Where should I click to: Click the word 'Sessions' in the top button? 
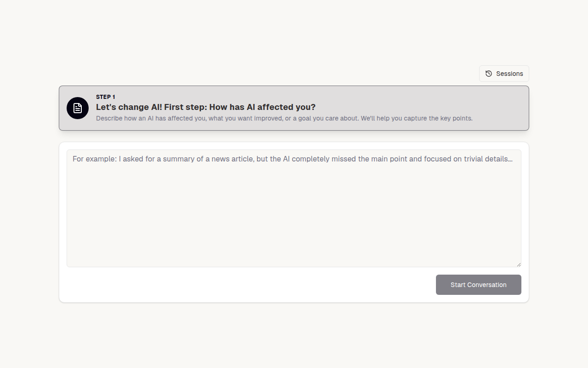[509, 74]
